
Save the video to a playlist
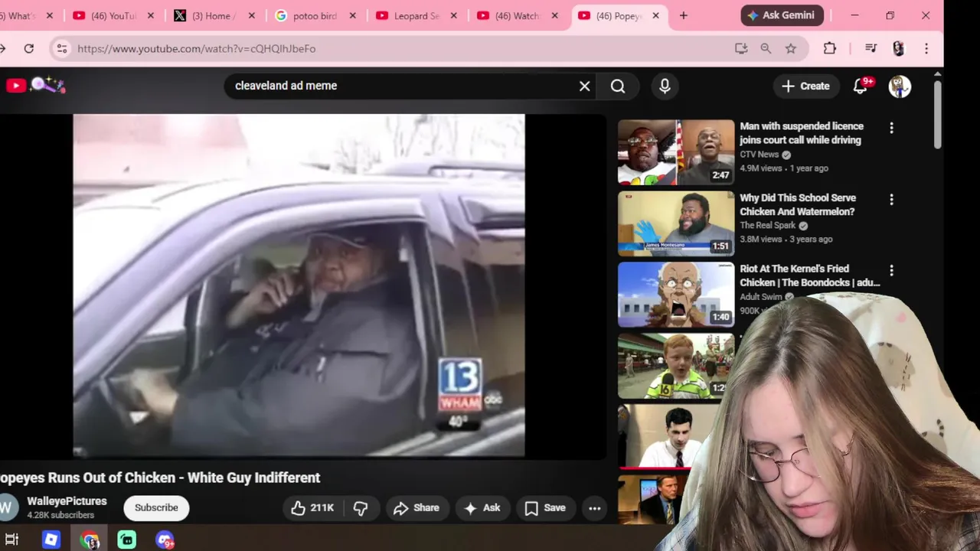545,507
